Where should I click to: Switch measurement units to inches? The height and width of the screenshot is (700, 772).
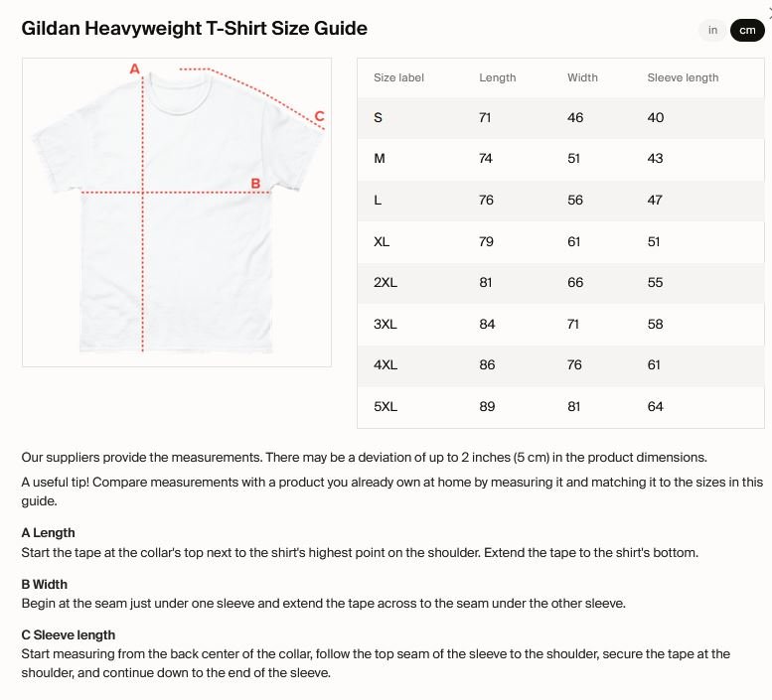click(712, 30)
